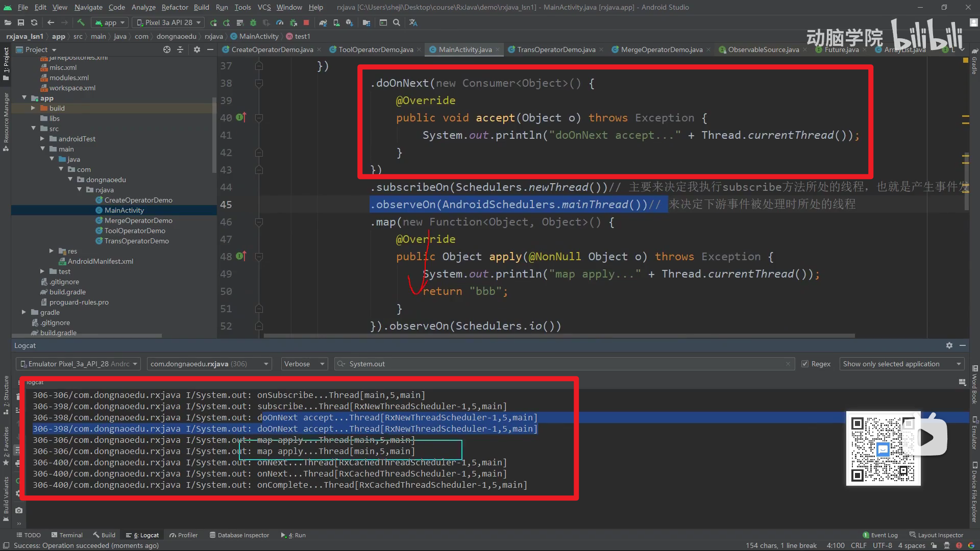Click the Profile app gauge icon
980x551 pixels.
point(280,22)
